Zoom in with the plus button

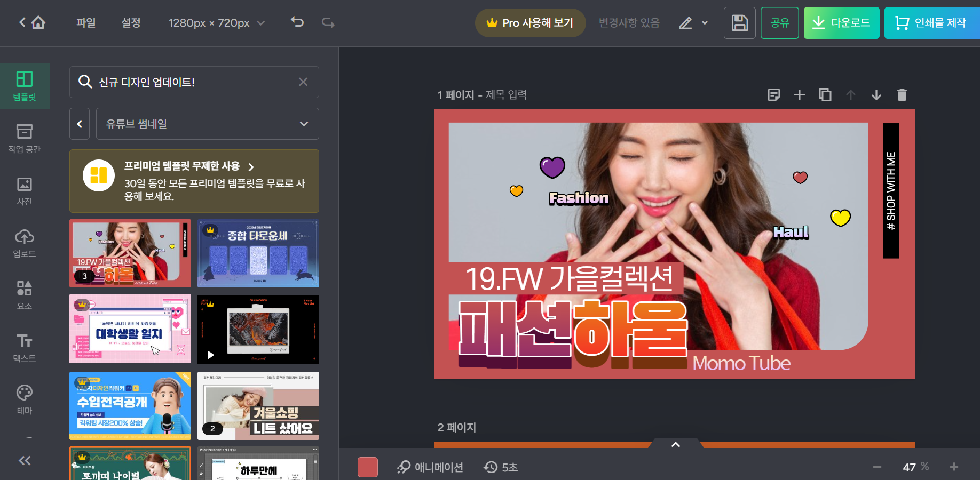tap(954, 467)
